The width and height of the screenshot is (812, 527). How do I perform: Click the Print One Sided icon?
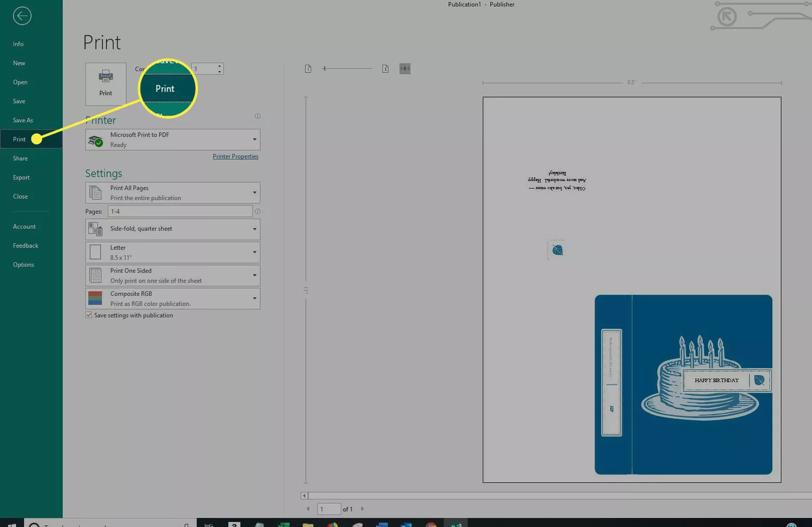95,275
